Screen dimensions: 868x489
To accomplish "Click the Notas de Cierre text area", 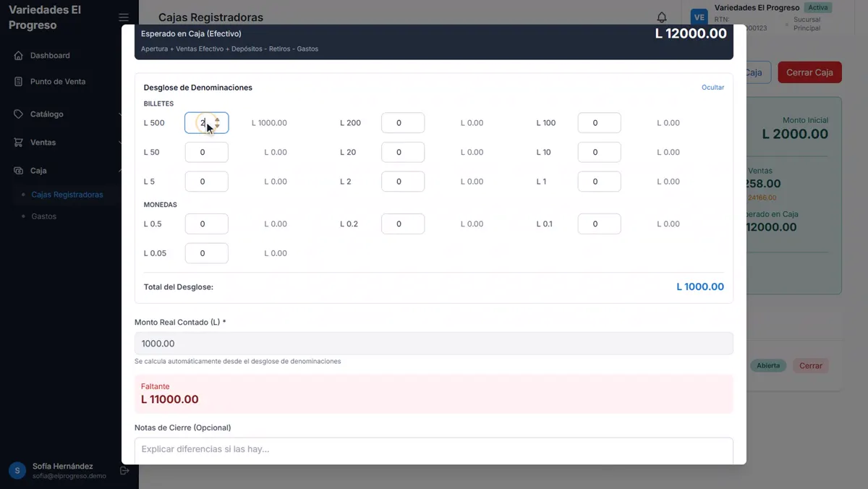I will (x=434, y=451).
